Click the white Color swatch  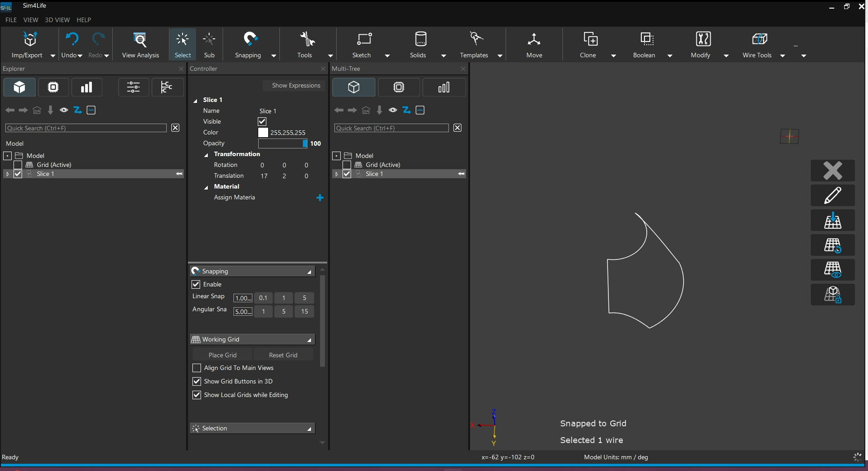coord(263,132)
